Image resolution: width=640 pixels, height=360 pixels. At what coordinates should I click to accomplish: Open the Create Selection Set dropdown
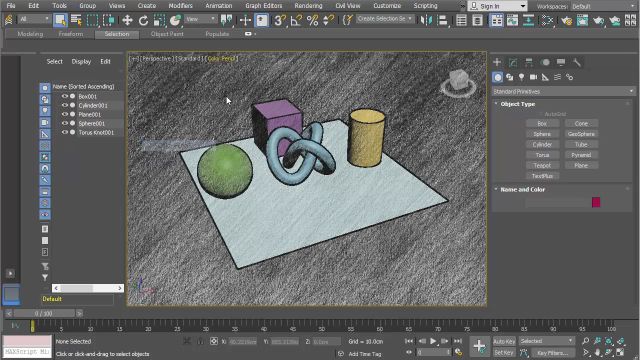pos(384,19)
